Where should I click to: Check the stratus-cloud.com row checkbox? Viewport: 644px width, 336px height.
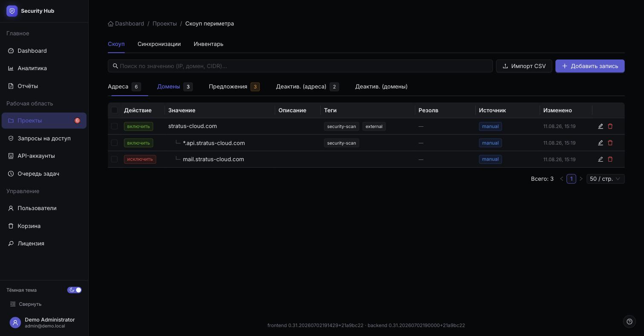coord(114,126)
